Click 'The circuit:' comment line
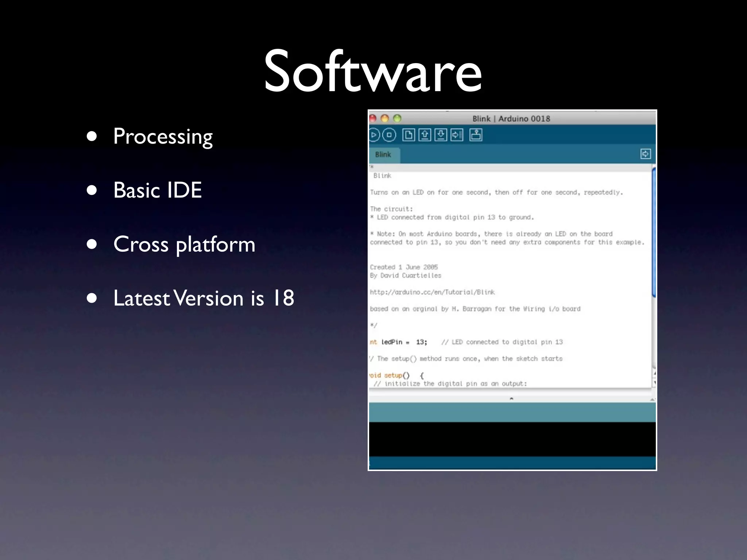The height and width of the screenshot is (560, 747). pos(391,209)
